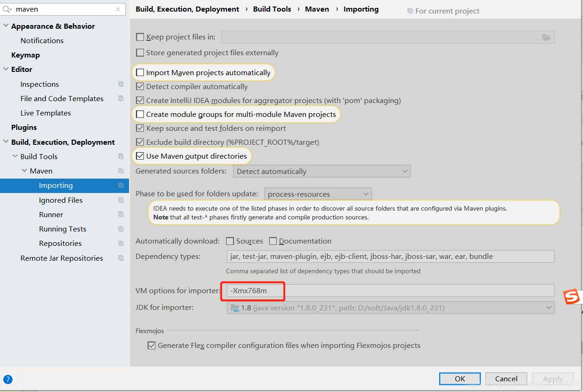Click the Dependency types text field

tap(390, 256)
